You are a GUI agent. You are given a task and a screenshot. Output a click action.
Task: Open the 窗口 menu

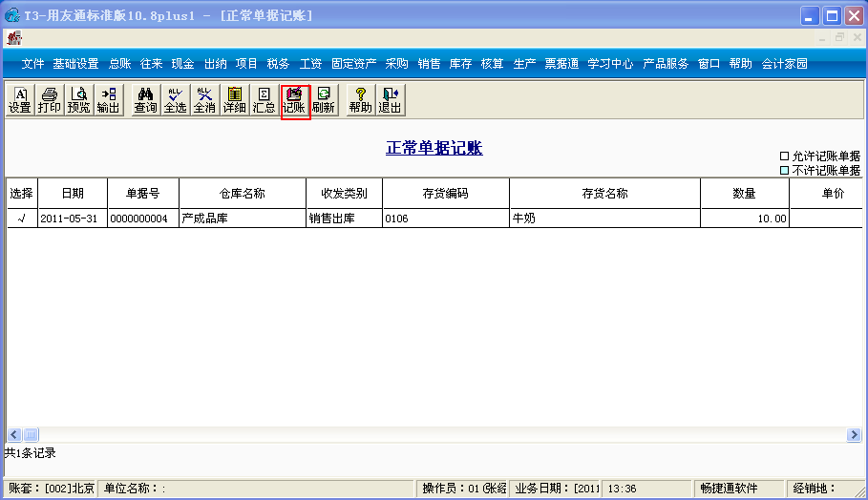[x=709, y=64]
